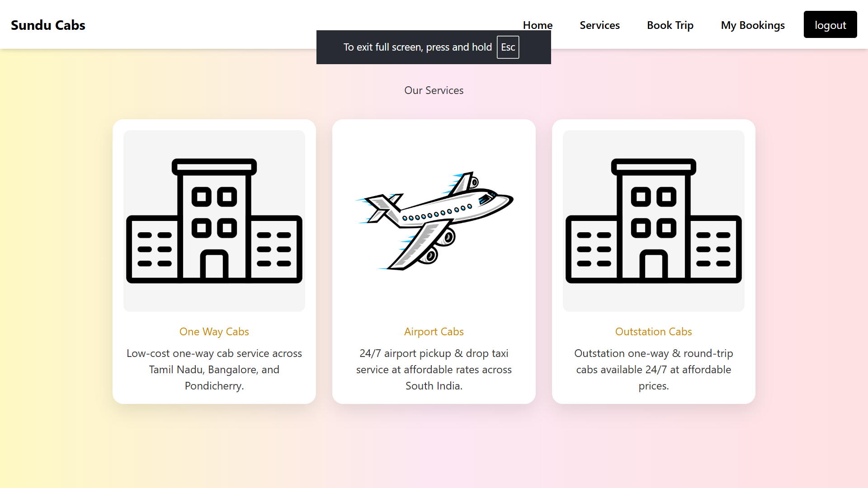
Task: Click the grey image panel in Outstation card
Action: [x=653, y=298]
